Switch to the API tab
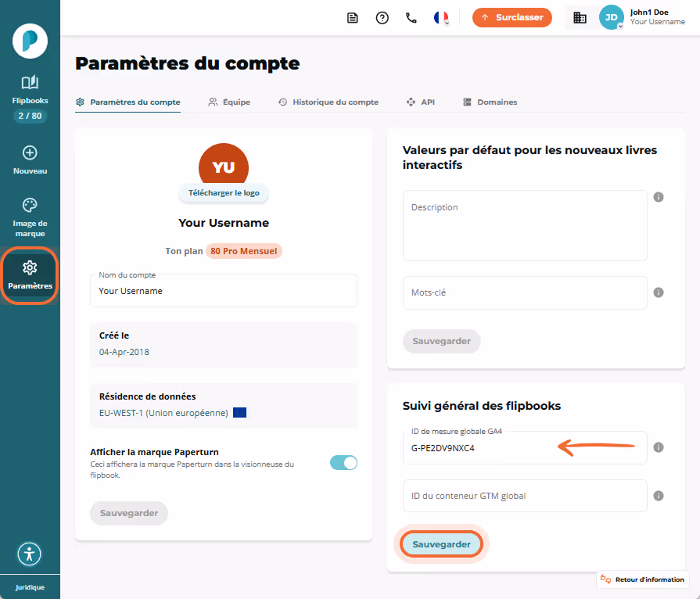The width and height of the screenshot is (700, 599). tap(421, 102)
